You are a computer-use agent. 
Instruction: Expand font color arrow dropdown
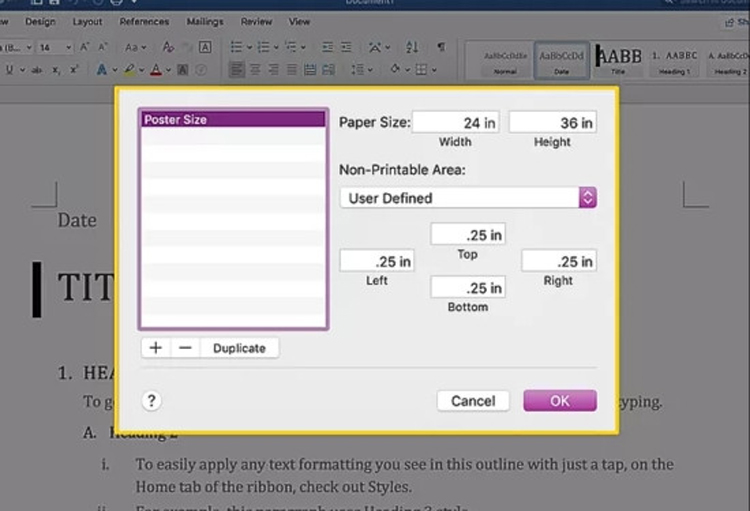[168, 70]
